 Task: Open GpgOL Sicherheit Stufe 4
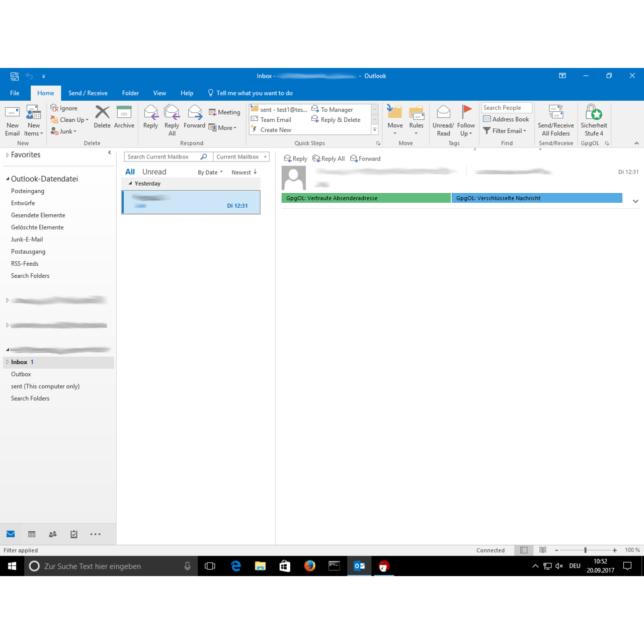(x=594, y=121)
